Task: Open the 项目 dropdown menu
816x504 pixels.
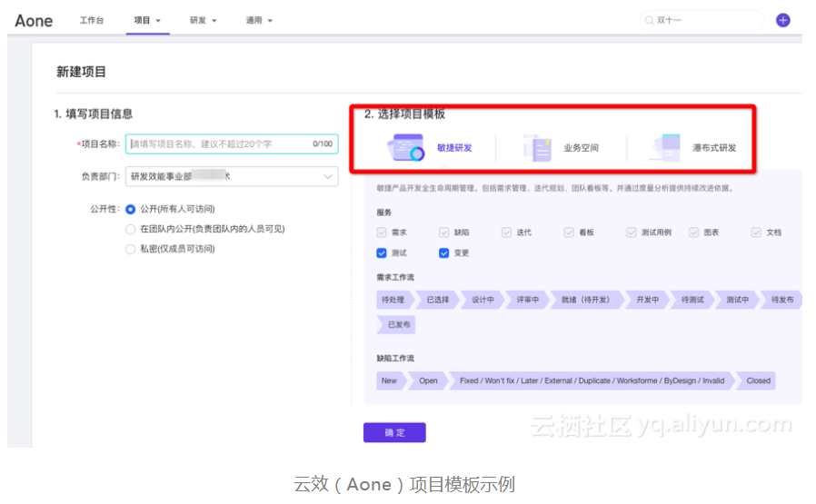Action: (147, 20)
